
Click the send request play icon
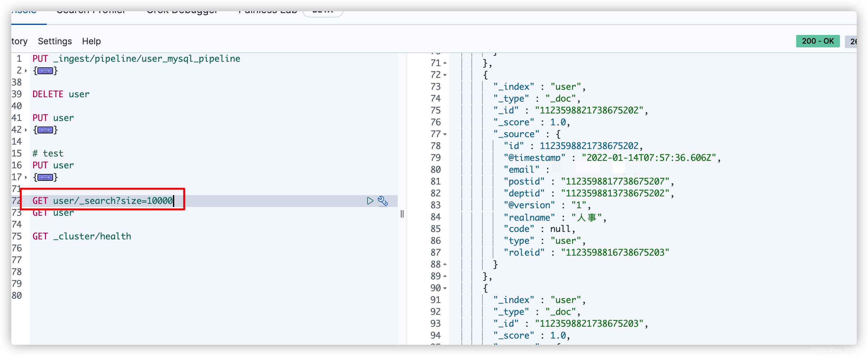(x=370, y=201)
